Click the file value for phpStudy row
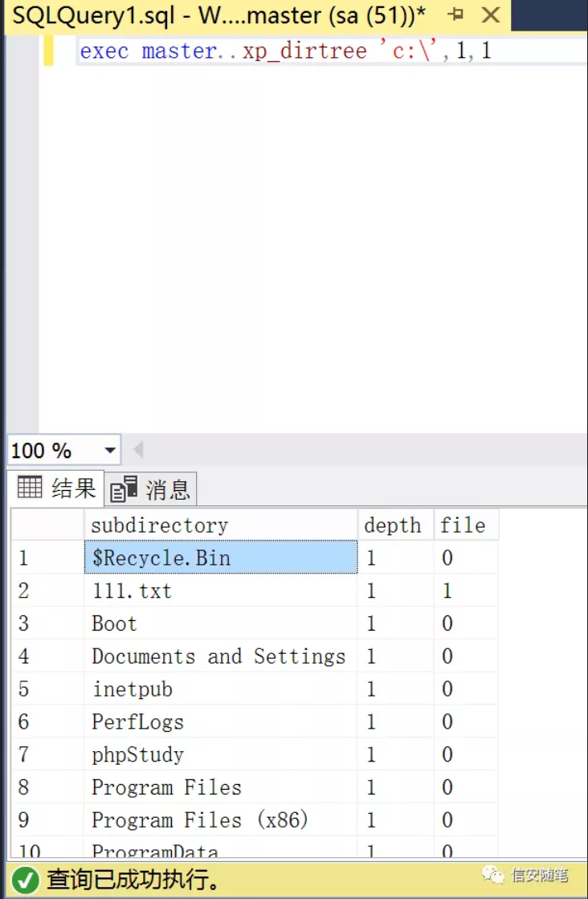588x899 pixels. (x=466, y=754)
